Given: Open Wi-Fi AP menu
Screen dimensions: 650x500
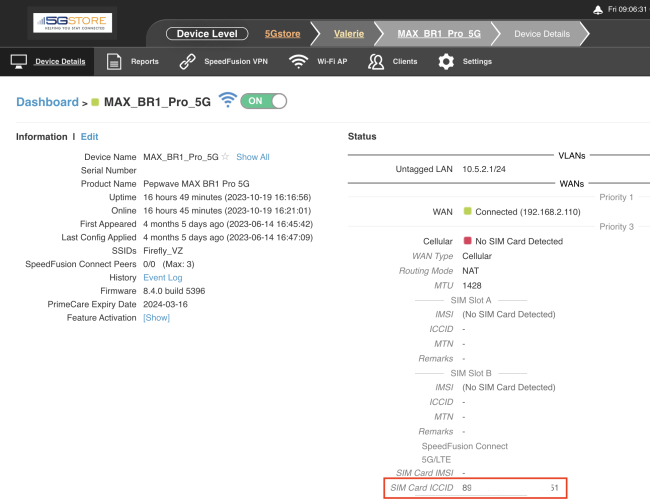Looking at the screenshot, I should pos(332,61).
